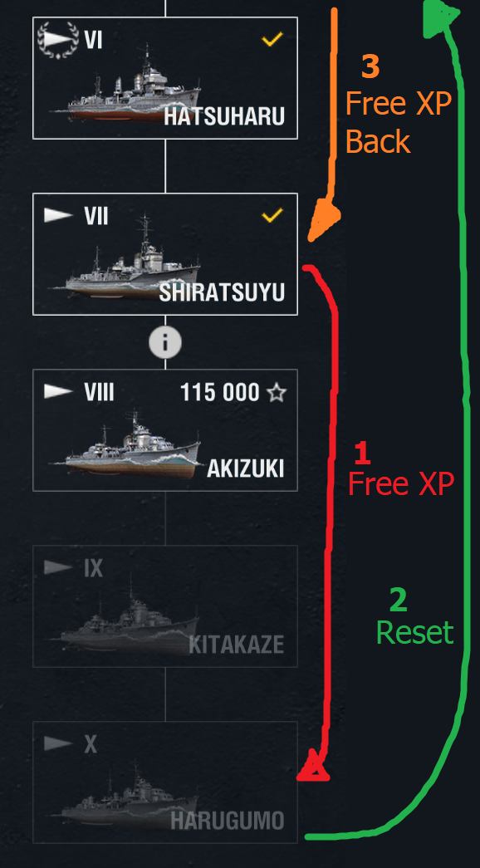Click the HARUGUMO name label
This screenshot has height=868, width=480.
[x=228, y=821]
